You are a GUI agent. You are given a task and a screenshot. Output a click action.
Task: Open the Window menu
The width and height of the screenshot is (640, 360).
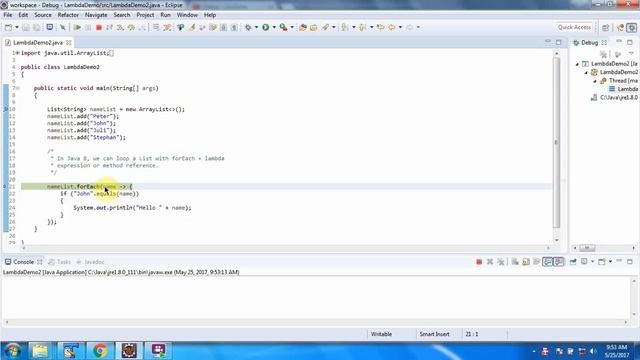187,15
